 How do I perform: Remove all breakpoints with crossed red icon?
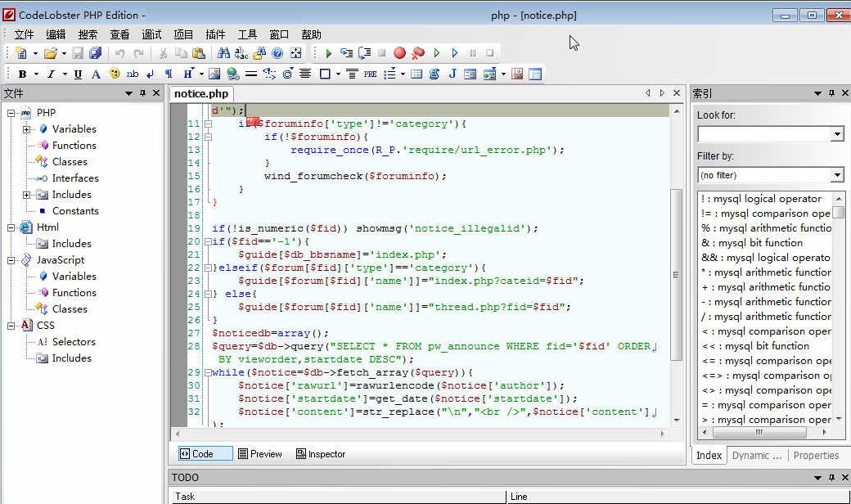pyautogui.click(x=418, y=52)
